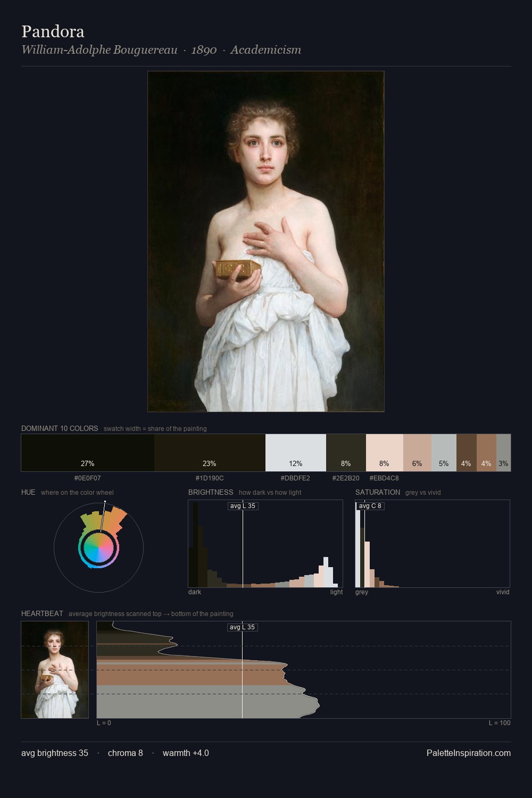The image size is (532, 798).
Task: Open the small Heartbeat painting thumbnail
Action: click(55, 670)
